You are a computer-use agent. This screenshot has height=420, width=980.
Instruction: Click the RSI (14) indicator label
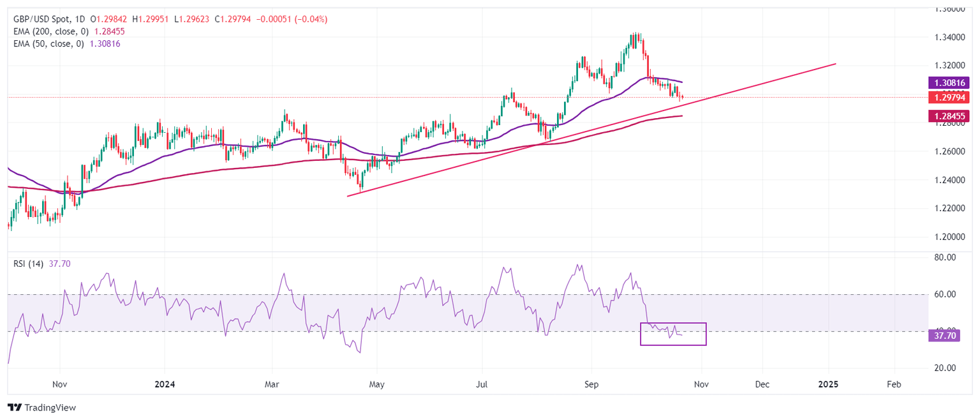(28, 264)
